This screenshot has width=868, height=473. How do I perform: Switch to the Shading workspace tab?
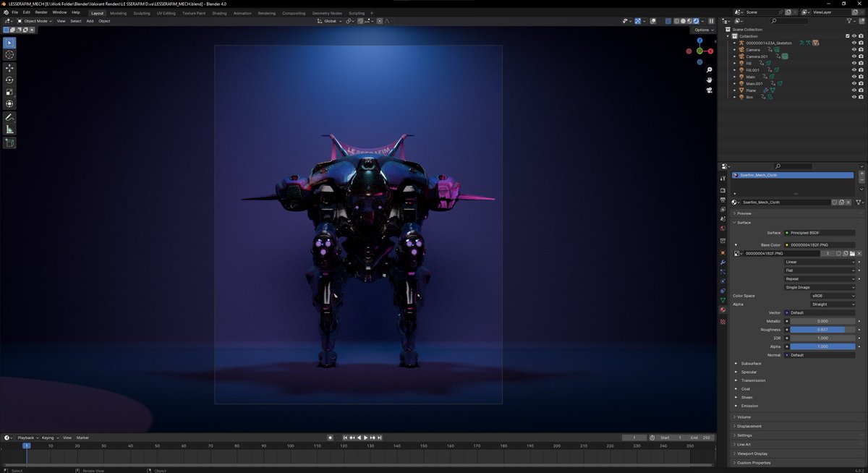[x=219, y=13]
